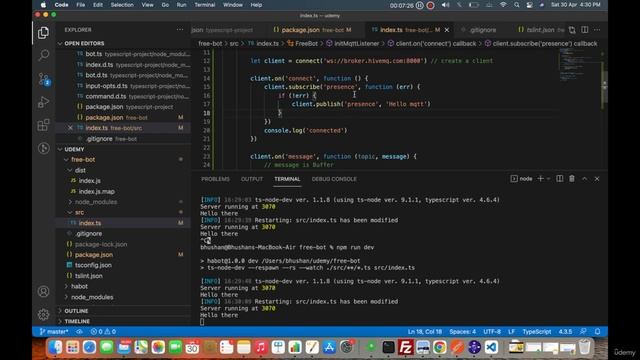Open the File menu
The width and height of the screenshot is (640, 360).
tap(81, 5)
